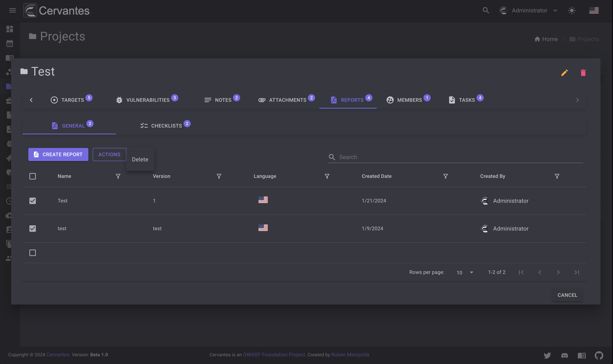Delete the Test project with trash icon

coord(583,73)
